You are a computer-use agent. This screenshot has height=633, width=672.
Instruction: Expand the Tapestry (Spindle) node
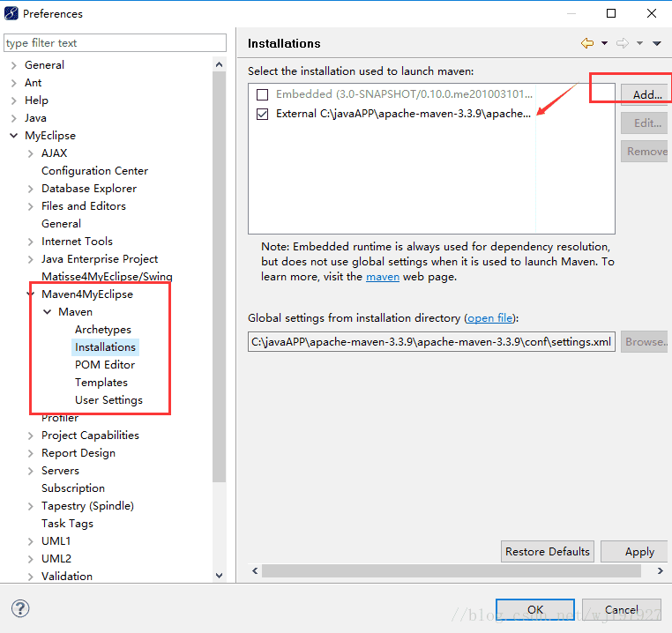(31, 506)
